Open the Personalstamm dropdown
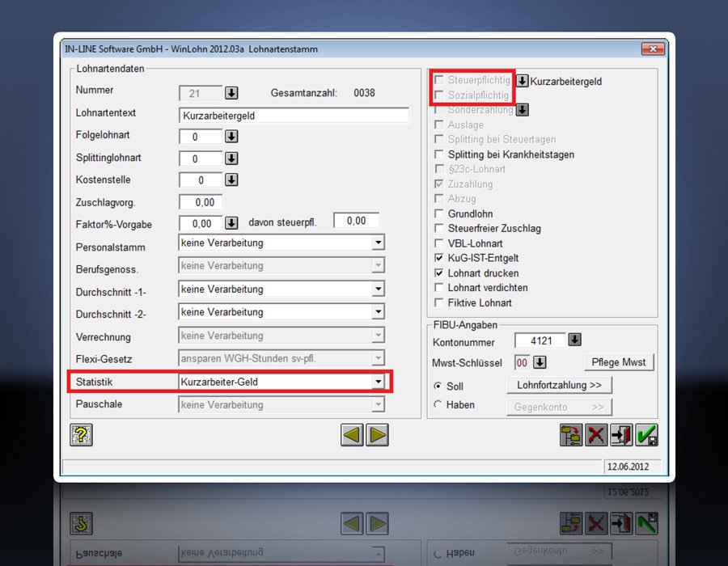Screen dimensions: 728x566 tap(378, 243)
